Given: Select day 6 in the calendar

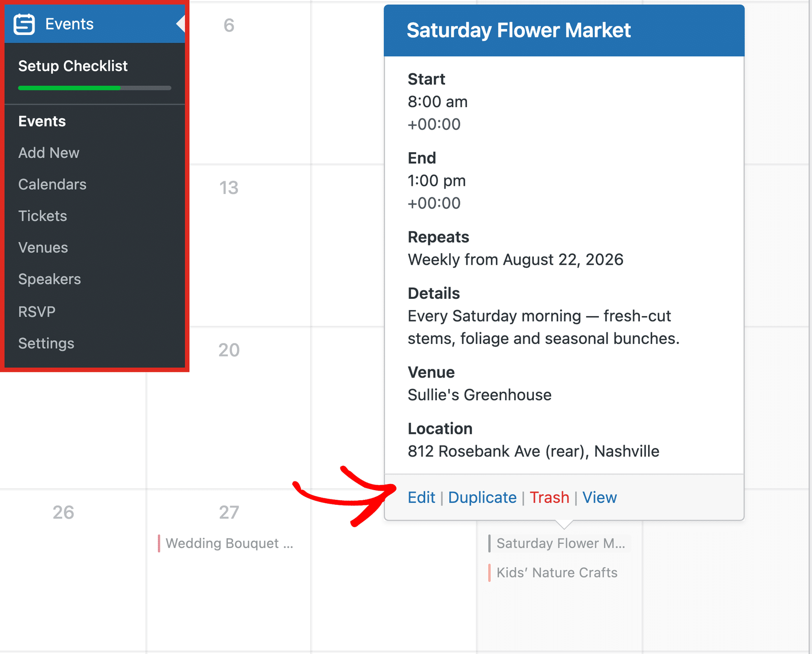Looking at the screenshot, I should [x=229, y=25].
